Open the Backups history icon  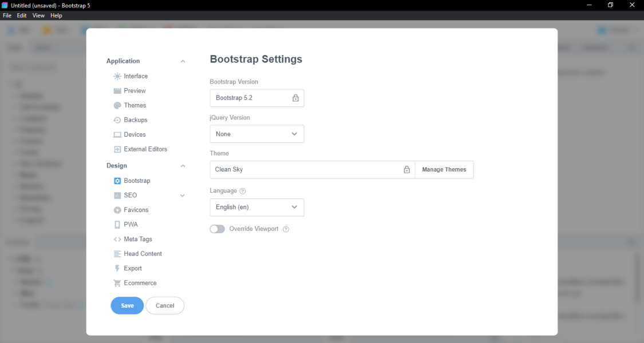[x=117, y=120]
